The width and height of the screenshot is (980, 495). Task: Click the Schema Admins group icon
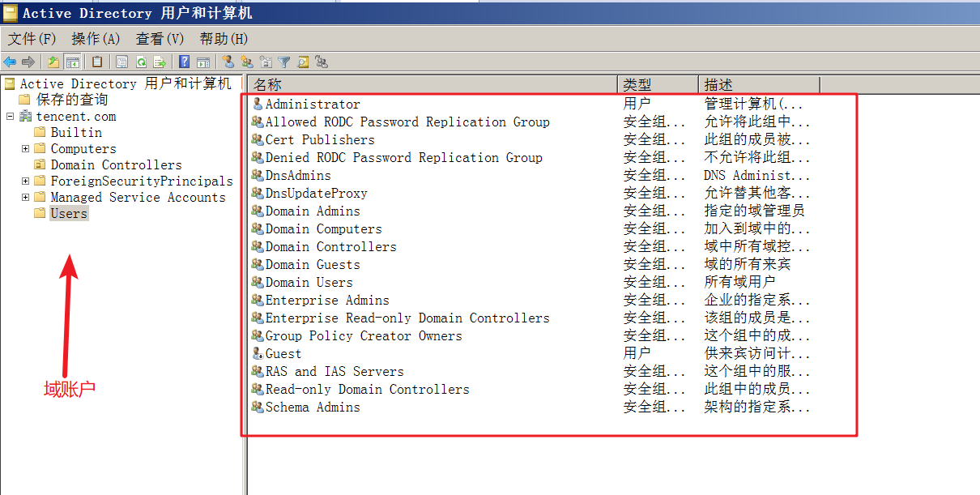[x=258, y=407]
